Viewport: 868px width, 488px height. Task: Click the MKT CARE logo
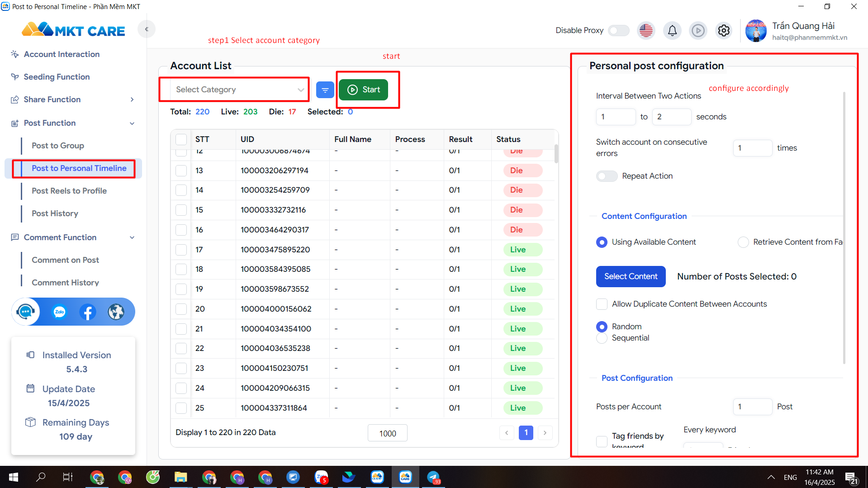point(73,30)
